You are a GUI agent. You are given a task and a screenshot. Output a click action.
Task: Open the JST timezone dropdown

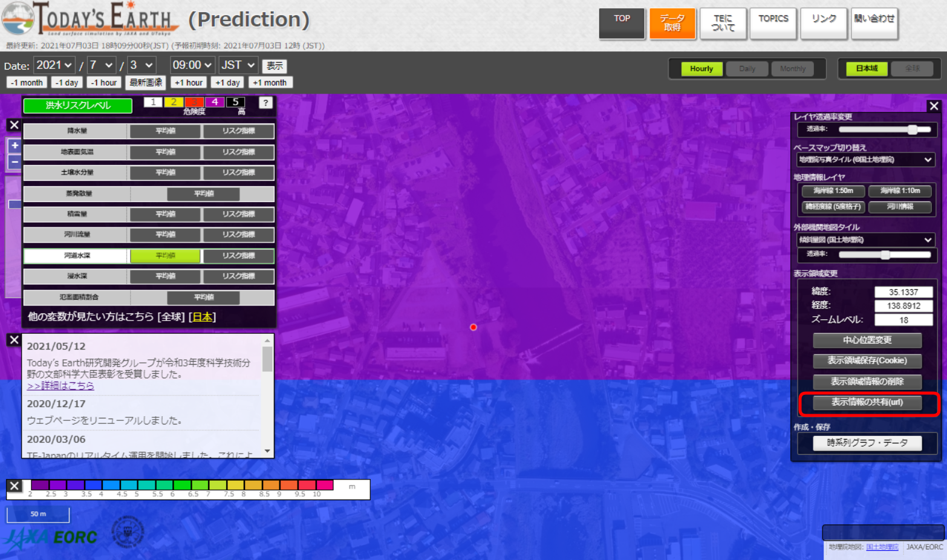pos(238,65)
